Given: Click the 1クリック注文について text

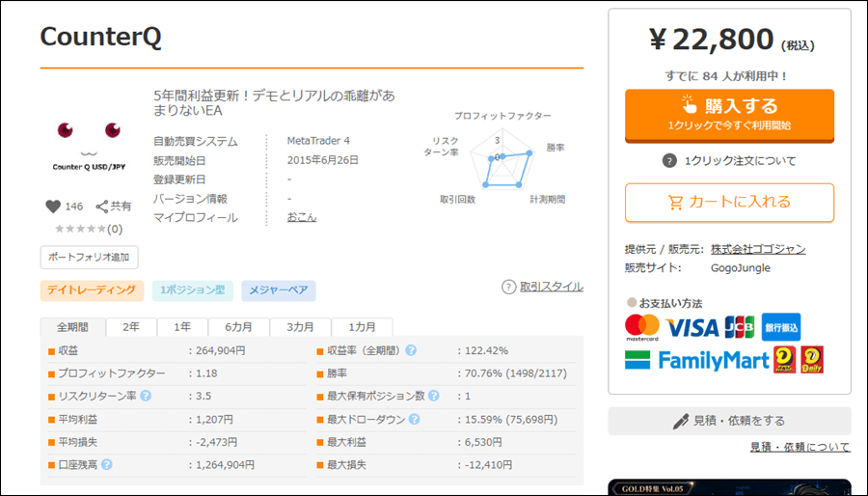Looking at the screenshot, I should pyautogui.click(x=740, y=161).
